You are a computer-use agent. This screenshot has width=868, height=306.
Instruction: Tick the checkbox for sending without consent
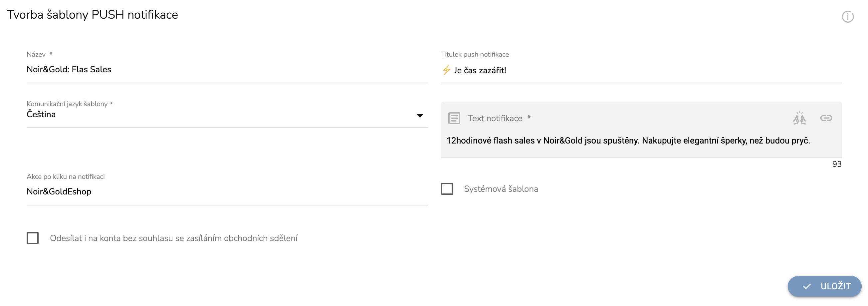(33, 238)
